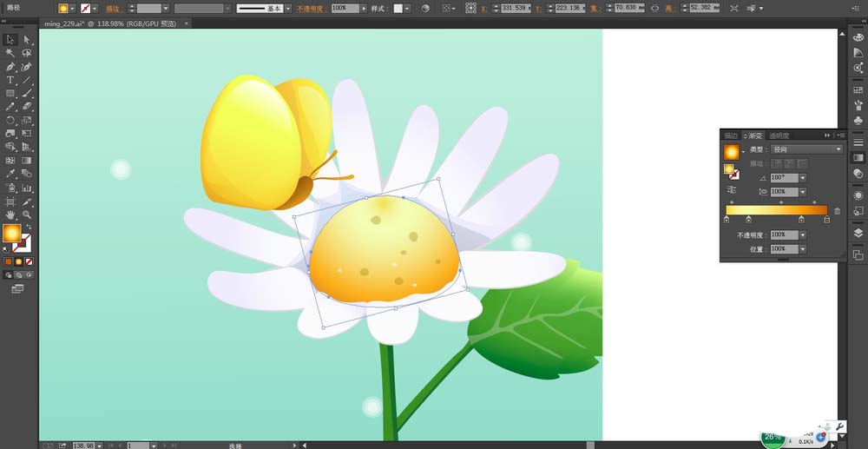Select the Gradient tool in toolbox
This screenshot has width=868, height=449.
[27, 160]
